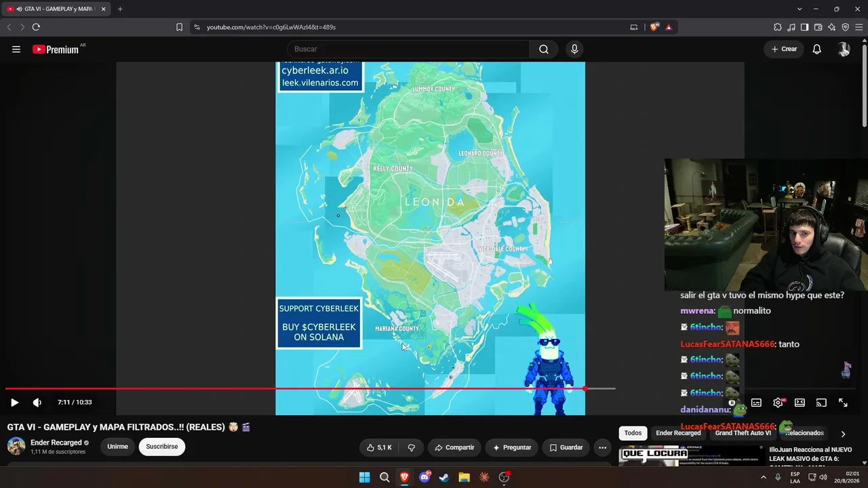Click the Crear button

784,49
